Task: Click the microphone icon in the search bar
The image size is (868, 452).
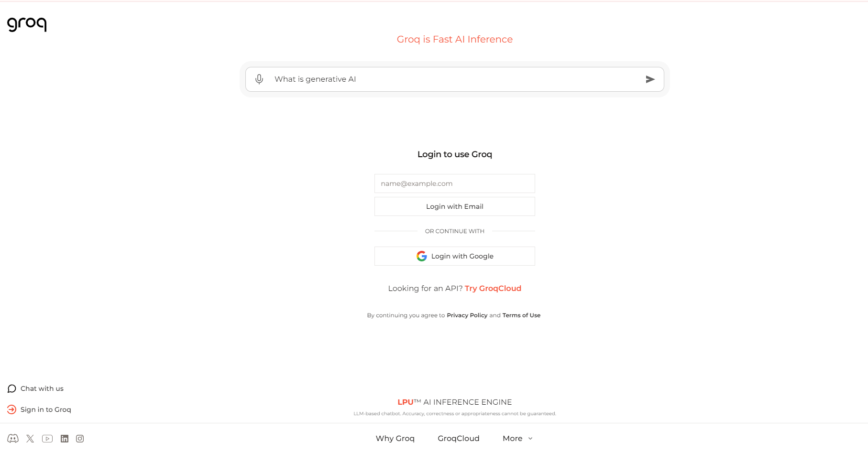Action: (x=259, y=79)
